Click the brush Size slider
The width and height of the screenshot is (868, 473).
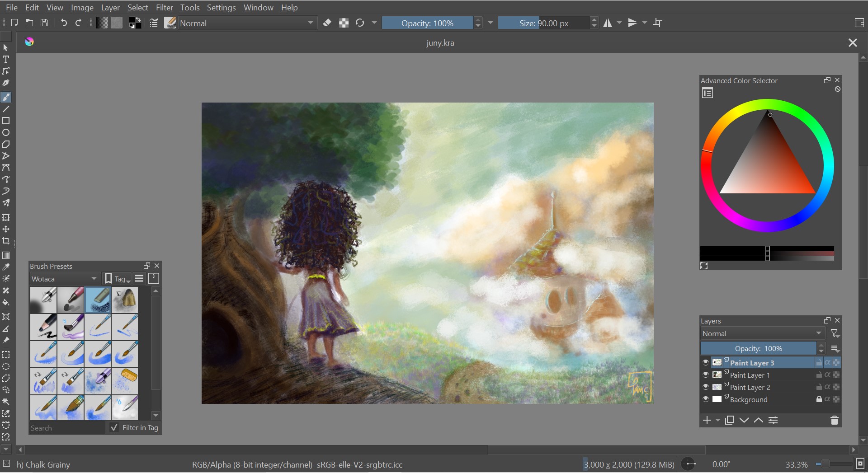click(x=544, y=23)
